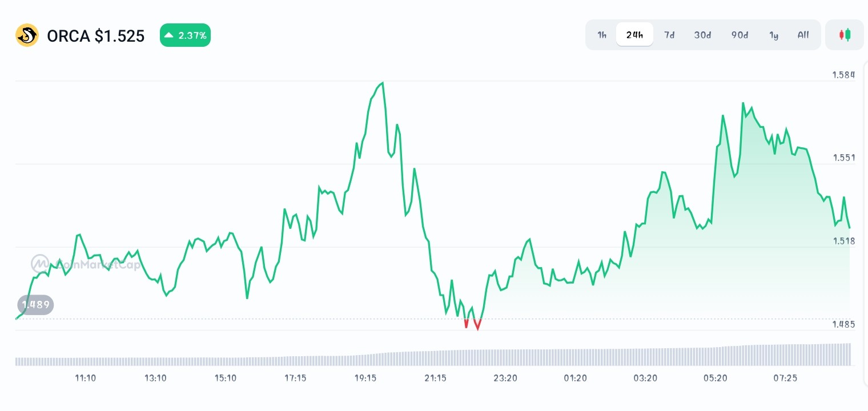The width and height of the screenshot is (868, 411).
Task: Click the 03:20 time axis label
Action: click(x=645, y=378)
